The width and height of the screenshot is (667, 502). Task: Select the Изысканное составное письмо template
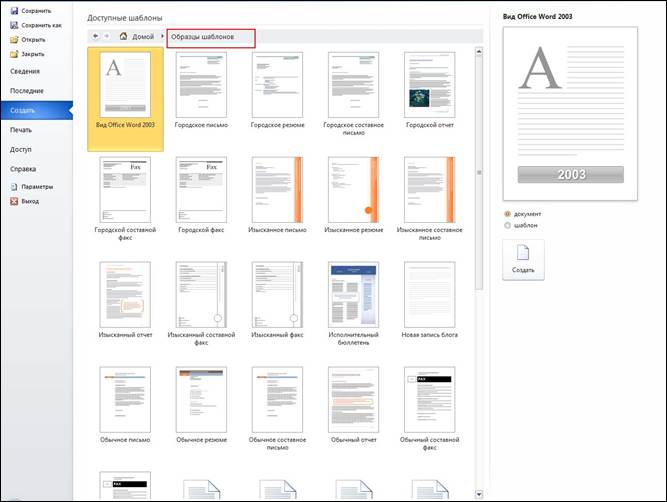430,199
